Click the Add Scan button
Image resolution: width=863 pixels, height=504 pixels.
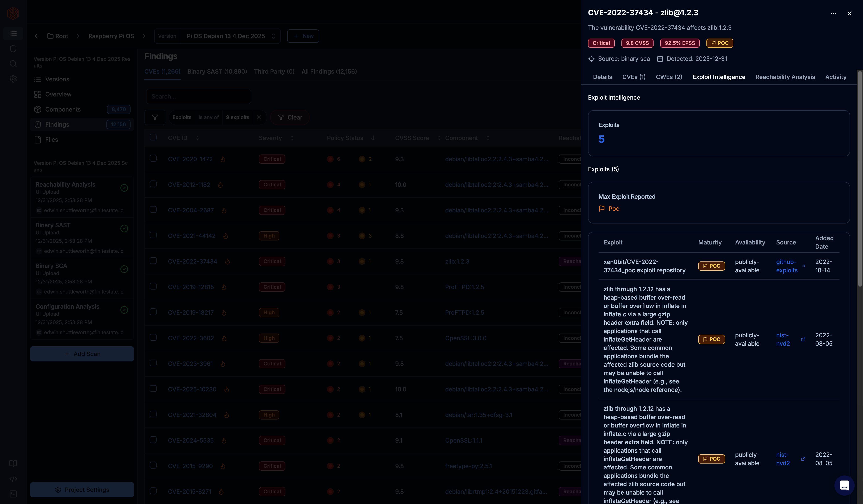point(82,354)
